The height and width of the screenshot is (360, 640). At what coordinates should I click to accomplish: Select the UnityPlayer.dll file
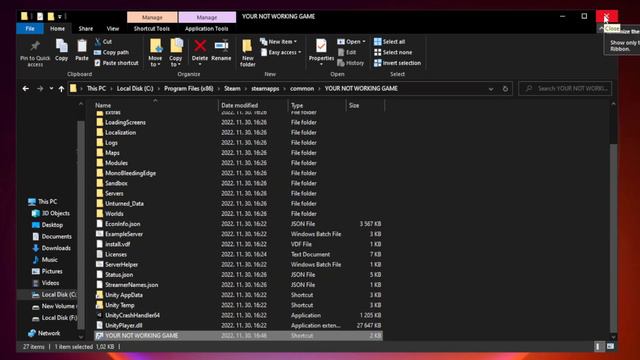point(123,326)
